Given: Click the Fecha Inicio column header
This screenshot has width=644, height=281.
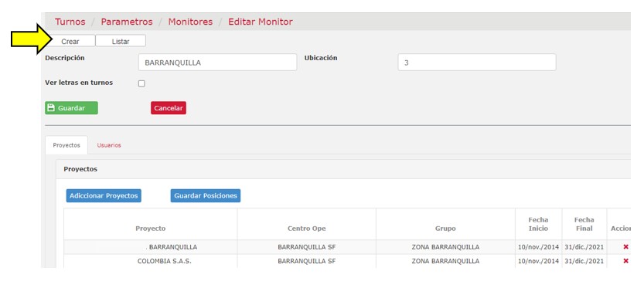Looking at the screenshot, I should (538, 225).
